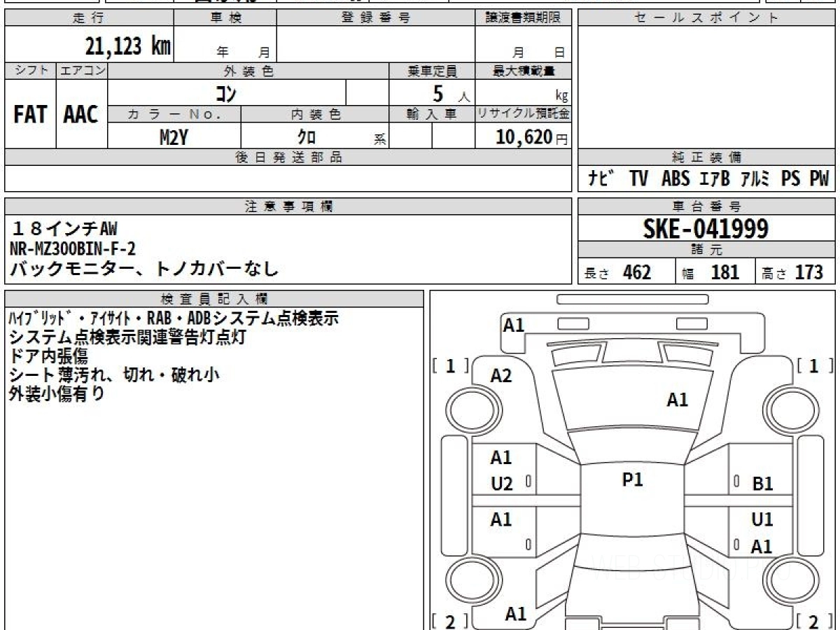Click the 車台番号 header

pyautogui.click(x=706, y=206)
